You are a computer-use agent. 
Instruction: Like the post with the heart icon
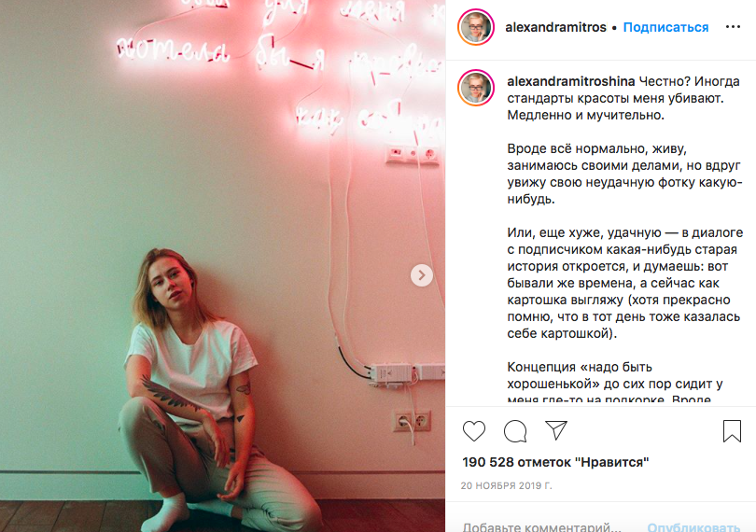click(474, 430)
